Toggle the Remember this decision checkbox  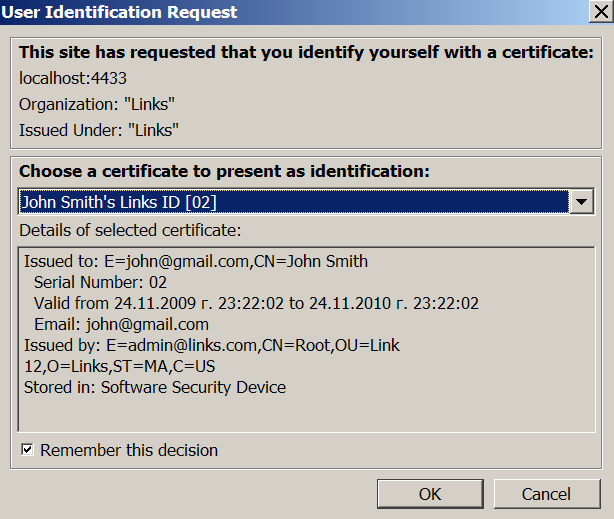(27, 450)
